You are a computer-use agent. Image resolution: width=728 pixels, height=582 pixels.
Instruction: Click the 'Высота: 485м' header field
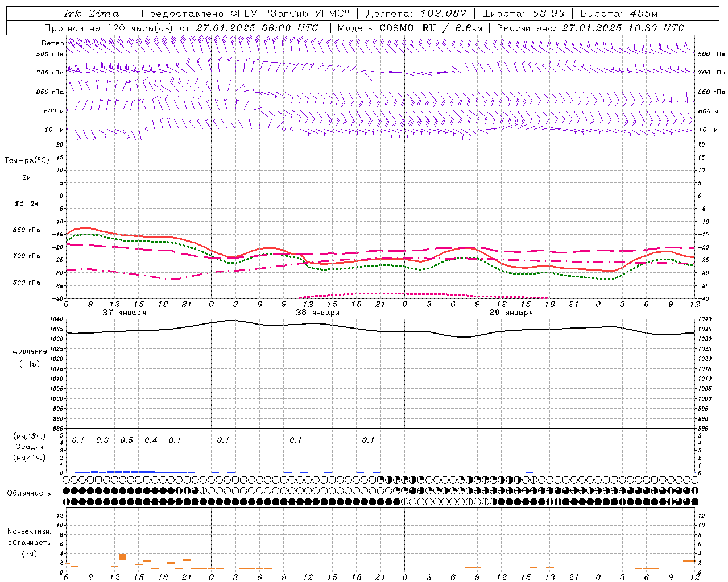619,14
